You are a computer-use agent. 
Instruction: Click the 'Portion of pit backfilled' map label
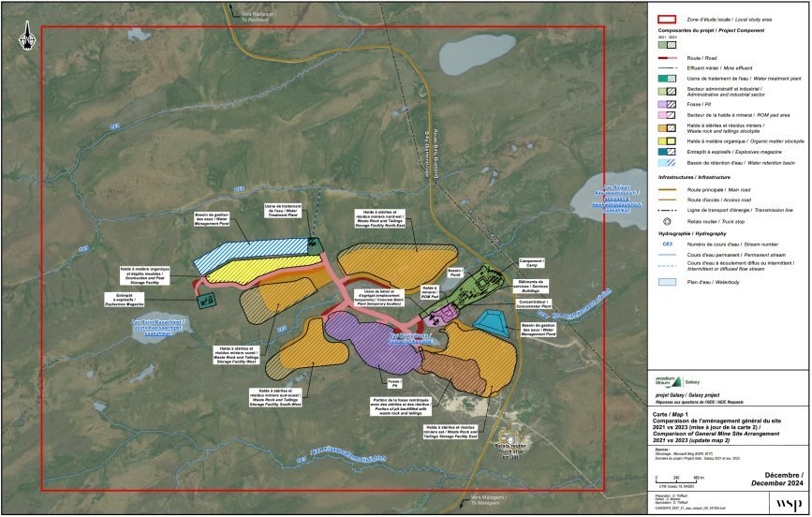(400, 407)
